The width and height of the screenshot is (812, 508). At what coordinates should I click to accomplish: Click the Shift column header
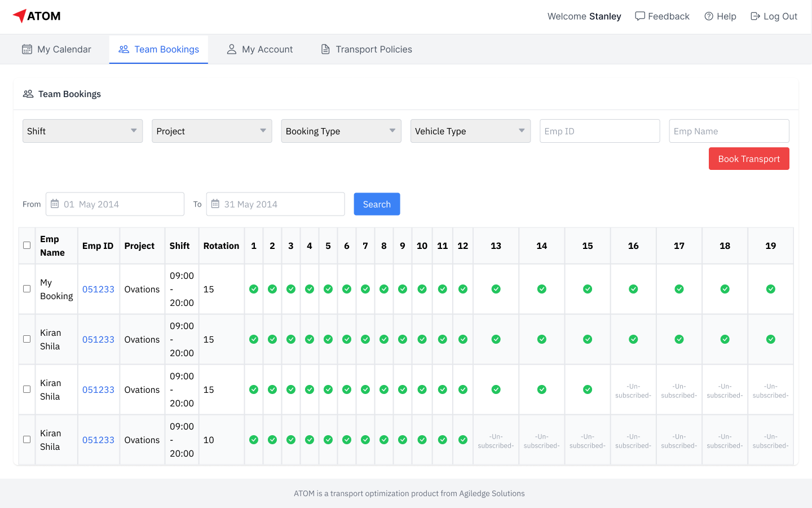coord(182,246)
